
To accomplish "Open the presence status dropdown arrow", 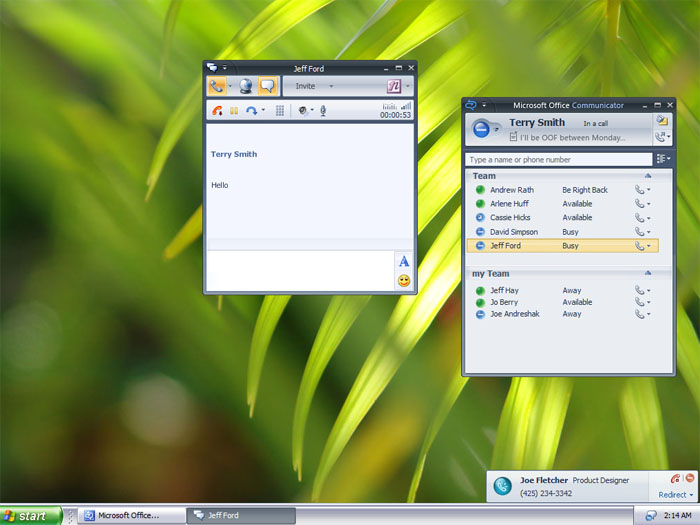I will click(496, 129).
